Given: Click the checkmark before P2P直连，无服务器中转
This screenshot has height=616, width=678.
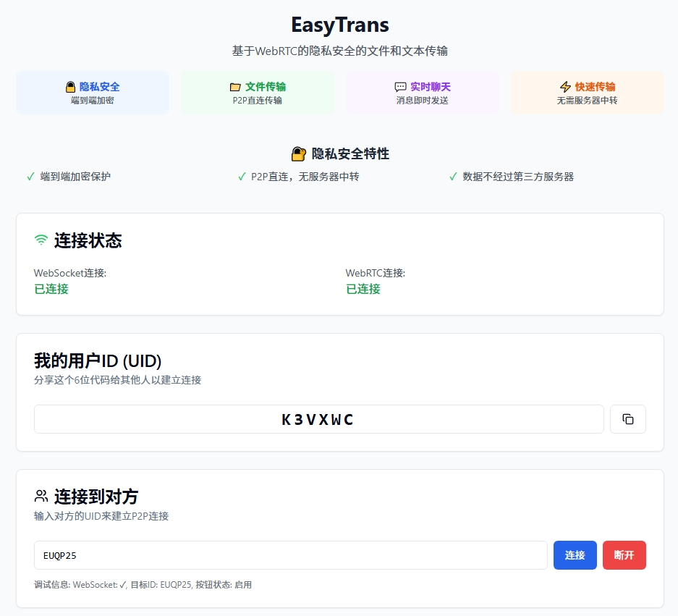Looking at the screenshot, I should [242, 177].
